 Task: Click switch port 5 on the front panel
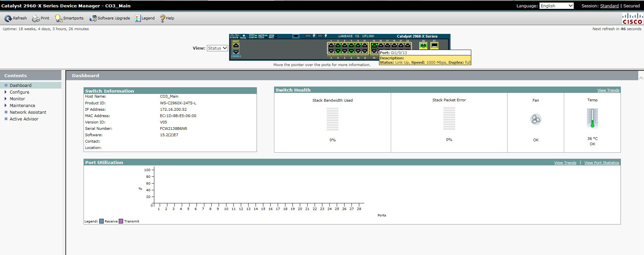point(344,46)
